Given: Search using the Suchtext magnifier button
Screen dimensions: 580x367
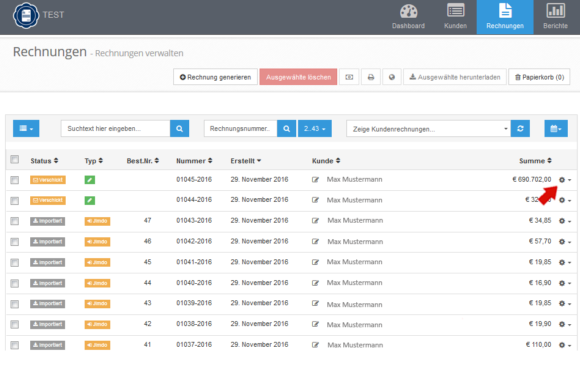Looking at the screenshot, I should tap(179, 128).
